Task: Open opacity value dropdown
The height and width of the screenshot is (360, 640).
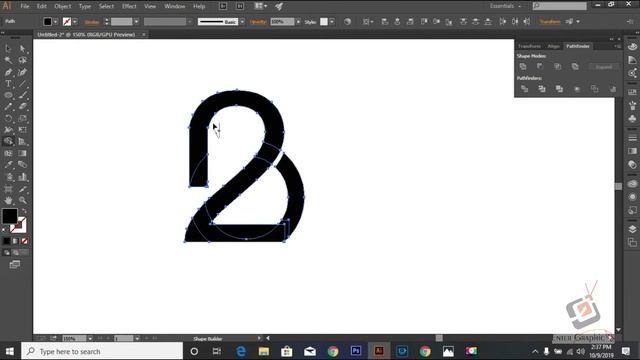Action: tap(298, 22)
